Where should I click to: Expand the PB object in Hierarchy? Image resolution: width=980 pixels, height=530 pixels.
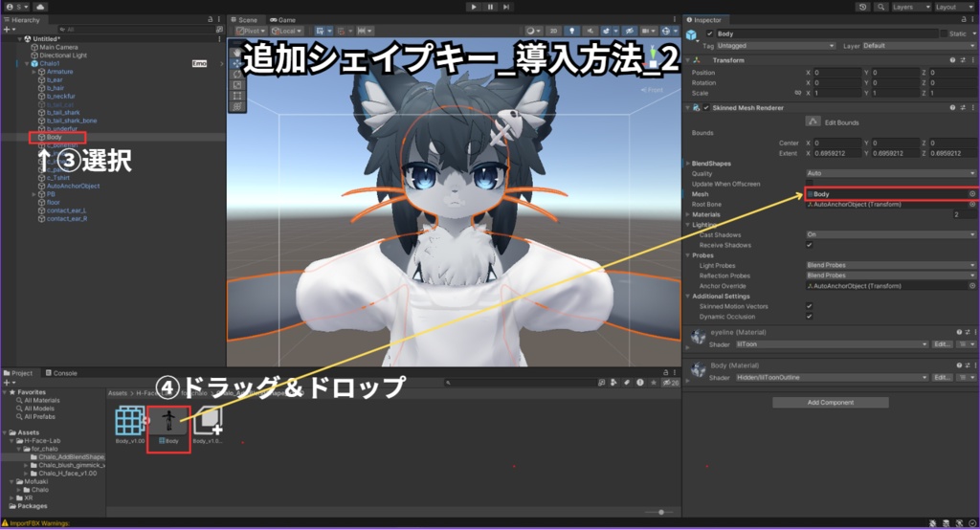click(x=34, y=194)
